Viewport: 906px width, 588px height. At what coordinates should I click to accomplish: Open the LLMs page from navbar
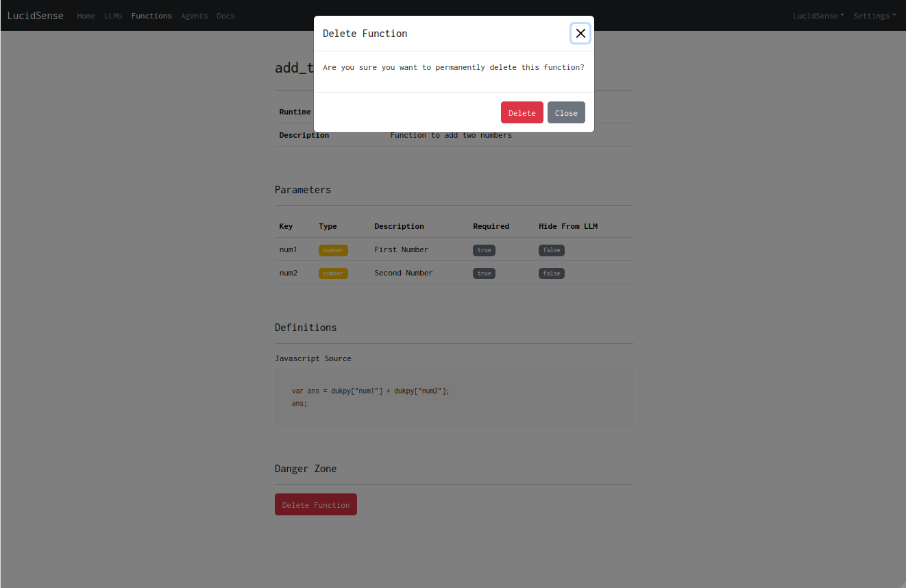113,16
